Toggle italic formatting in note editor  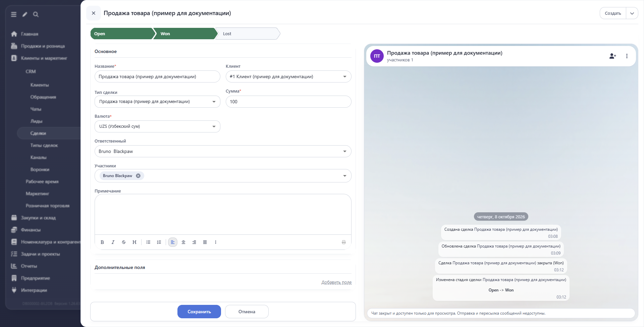pyautogui.click(x=113, y=242)
